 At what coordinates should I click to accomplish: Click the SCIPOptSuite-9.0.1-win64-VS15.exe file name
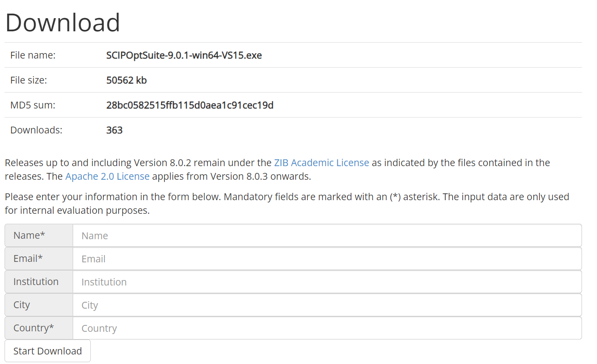click(184, 55)
